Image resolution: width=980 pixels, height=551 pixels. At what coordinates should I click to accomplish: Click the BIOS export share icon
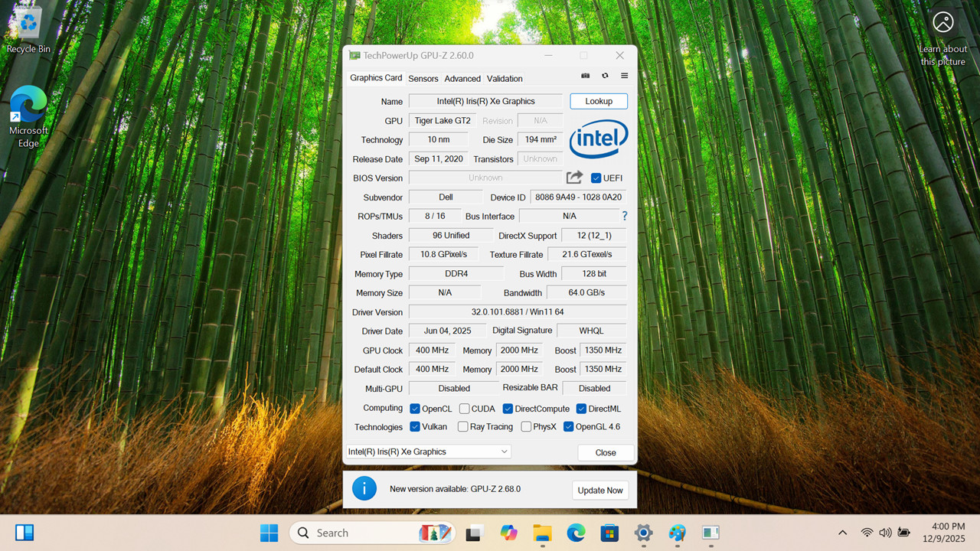(574, 178)
